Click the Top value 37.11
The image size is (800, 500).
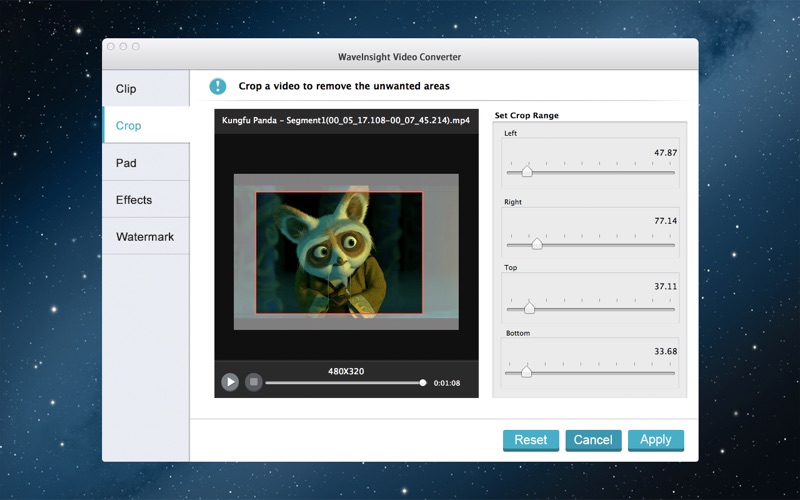coord(666,286)
